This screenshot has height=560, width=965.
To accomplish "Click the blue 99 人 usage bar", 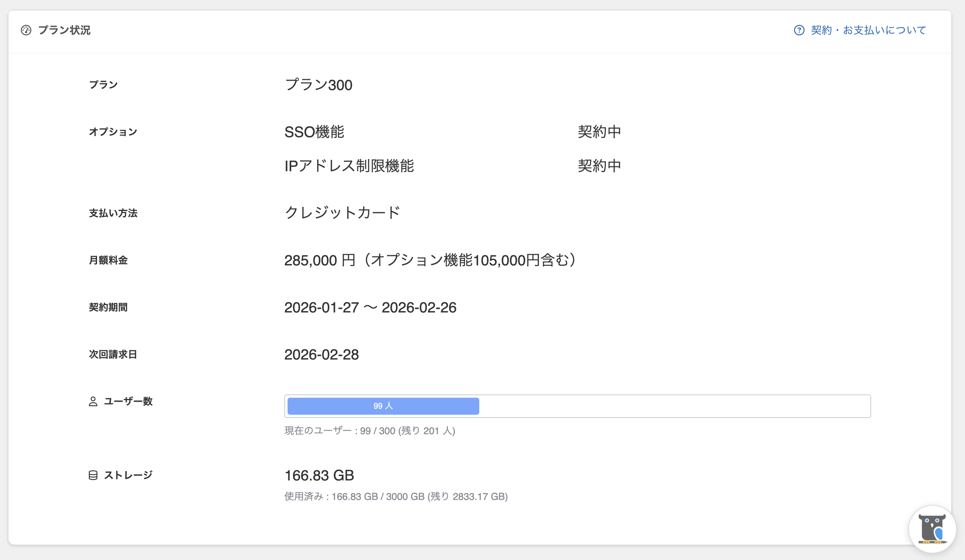I will point(383,406).
